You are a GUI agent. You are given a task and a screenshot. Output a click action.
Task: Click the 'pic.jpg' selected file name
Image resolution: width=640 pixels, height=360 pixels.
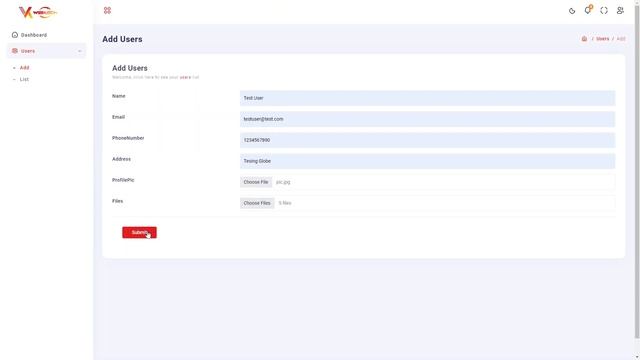283,182
